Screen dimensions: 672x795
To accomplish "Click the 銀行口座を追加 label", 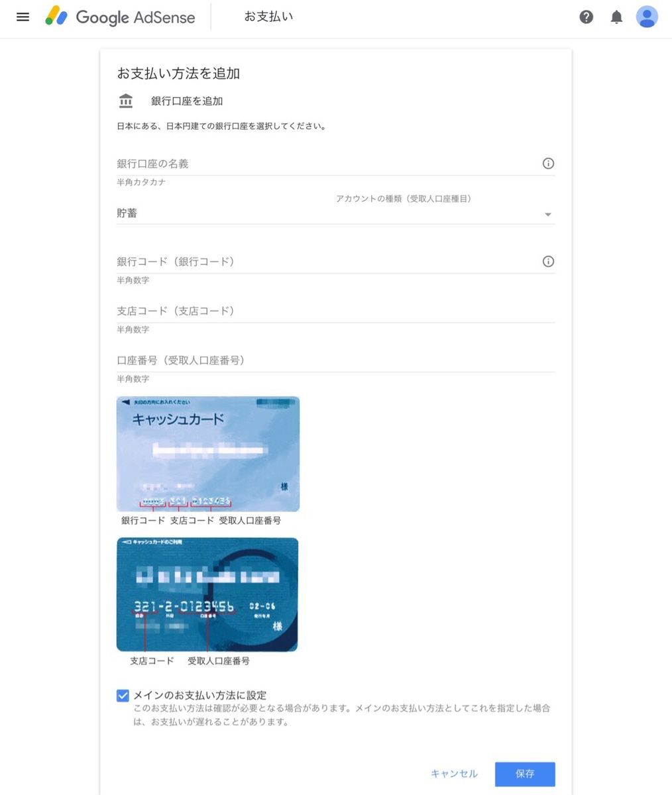I will (187, 101).
